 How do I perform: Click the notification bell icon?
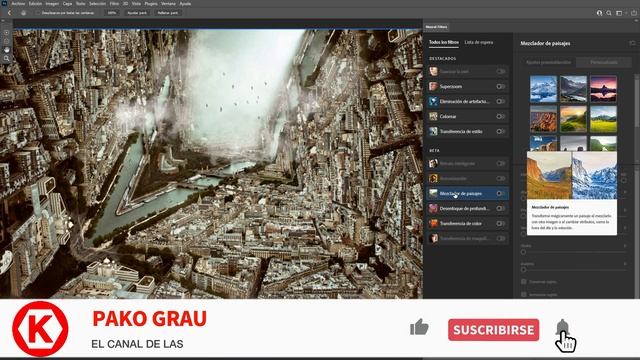[x=562, y=327]
